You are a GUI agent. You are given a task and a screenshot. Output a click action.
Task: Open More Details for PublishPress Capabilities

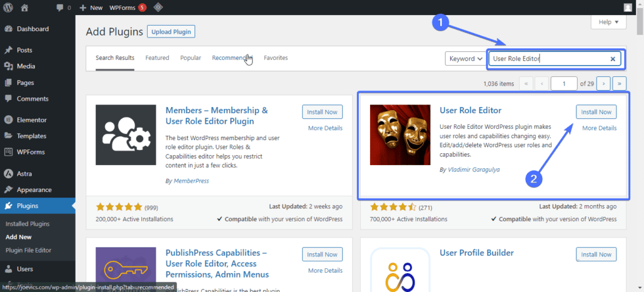point(325,271)
